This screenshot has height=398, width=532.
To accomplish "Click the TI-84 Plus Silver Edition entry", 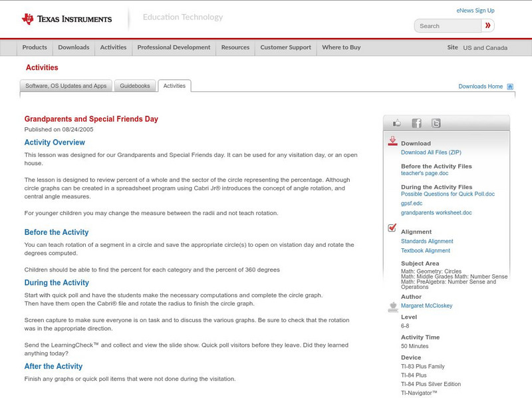I will (431, 384).
